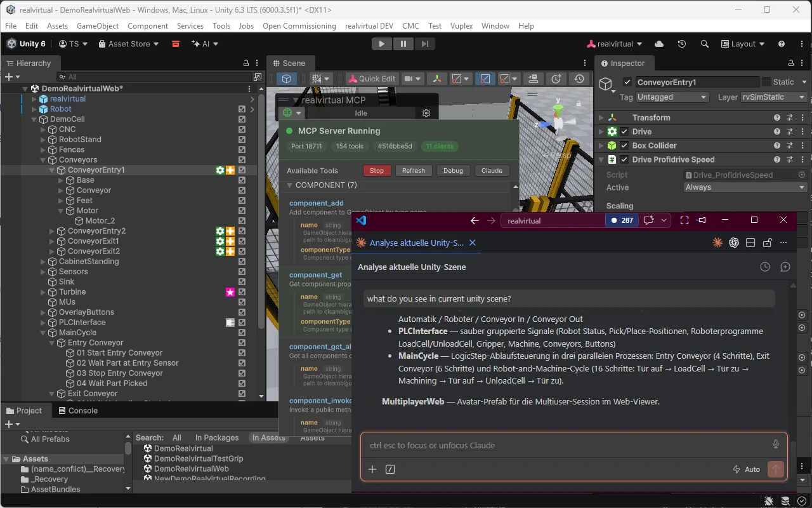Open the realvirtual DEV menu
812x508 pixels.
pos(369,26)
